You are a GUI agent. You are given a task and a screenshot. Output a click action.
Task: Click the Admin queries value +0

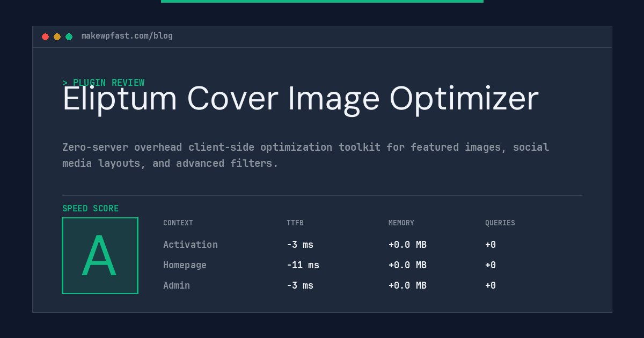pyautogui.click(x=491, y=285)
